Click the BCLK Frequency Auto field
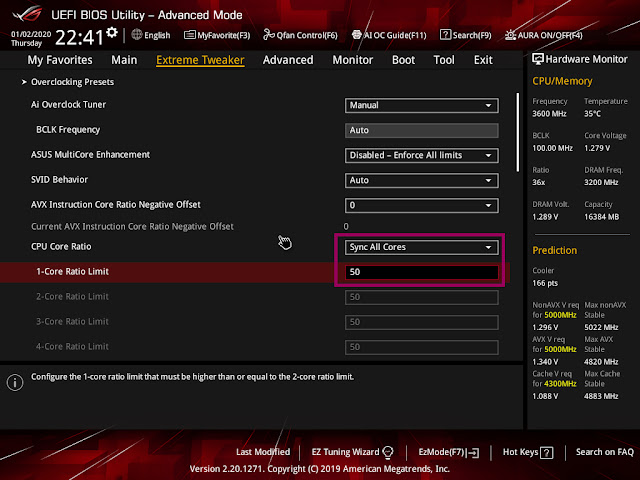Image resolution: width=640 pixels, height=480 pixels. [422, 130]
